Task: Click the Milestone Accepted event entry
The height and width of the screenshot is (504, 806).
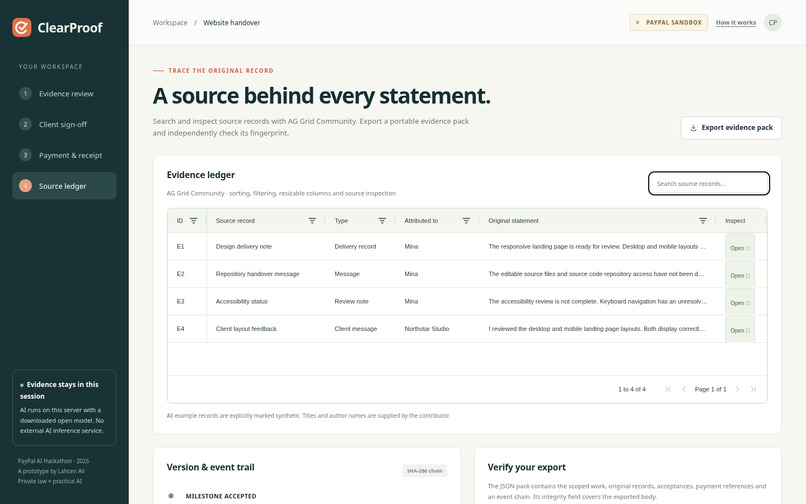Action: click(221, 496)
